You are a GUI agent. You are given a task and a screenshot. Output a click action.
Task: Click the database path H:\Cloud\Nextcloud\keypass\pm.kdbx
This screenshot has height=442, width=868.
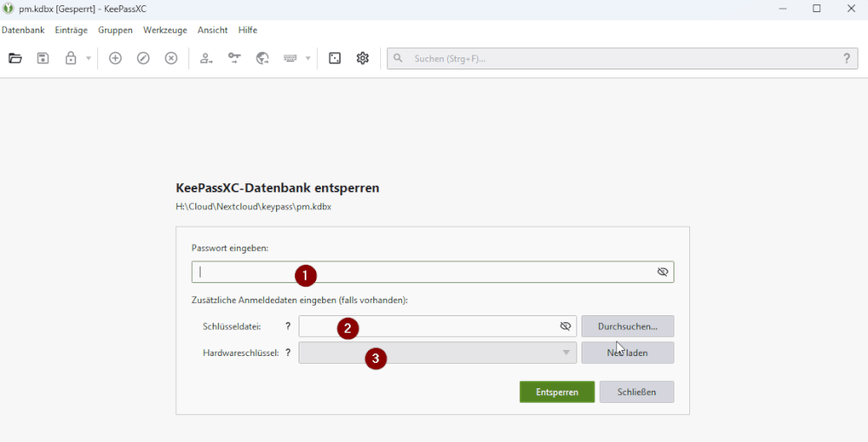click(x=253, y=208)
